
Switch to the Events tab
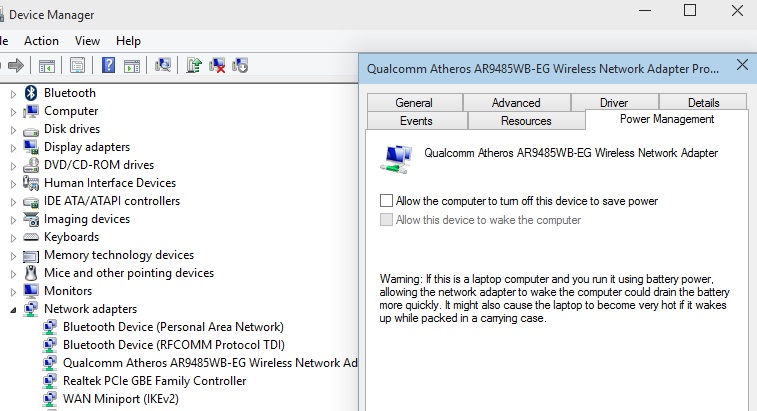tap(416, 121)
